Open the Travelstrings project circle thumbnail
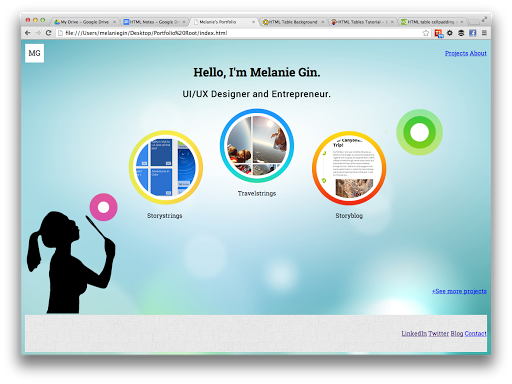 [257, 146]
